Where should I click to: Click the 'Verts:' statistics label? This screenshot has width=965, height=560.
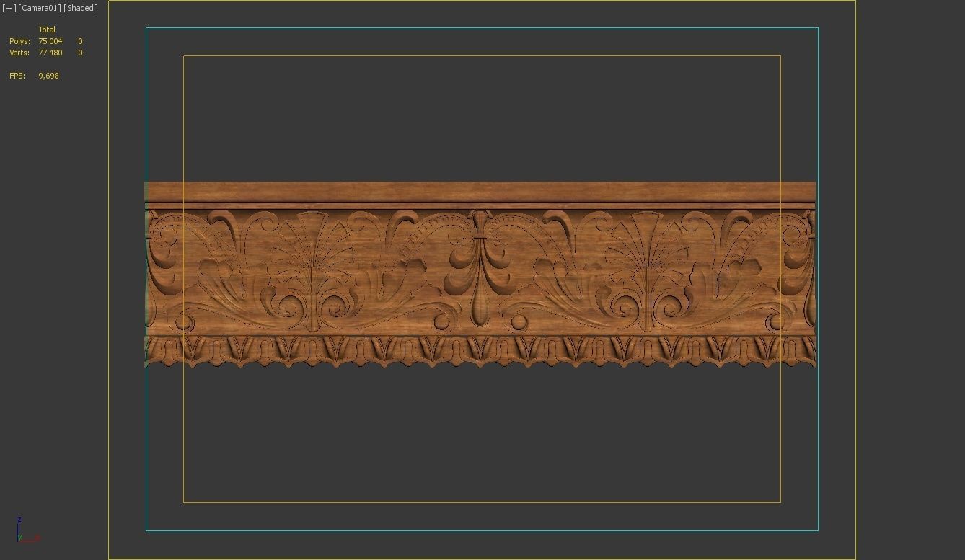pos(19,53)
